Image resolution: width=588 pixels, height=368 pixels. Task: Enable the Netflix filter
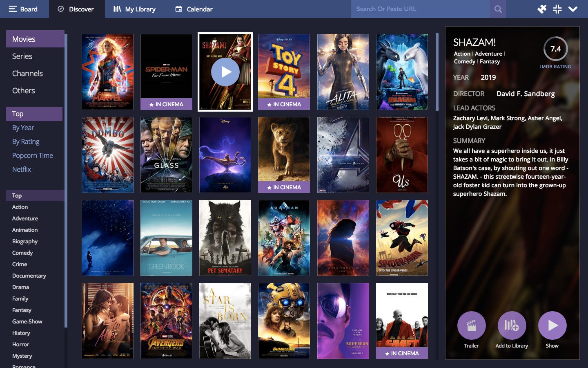point(21,169)
